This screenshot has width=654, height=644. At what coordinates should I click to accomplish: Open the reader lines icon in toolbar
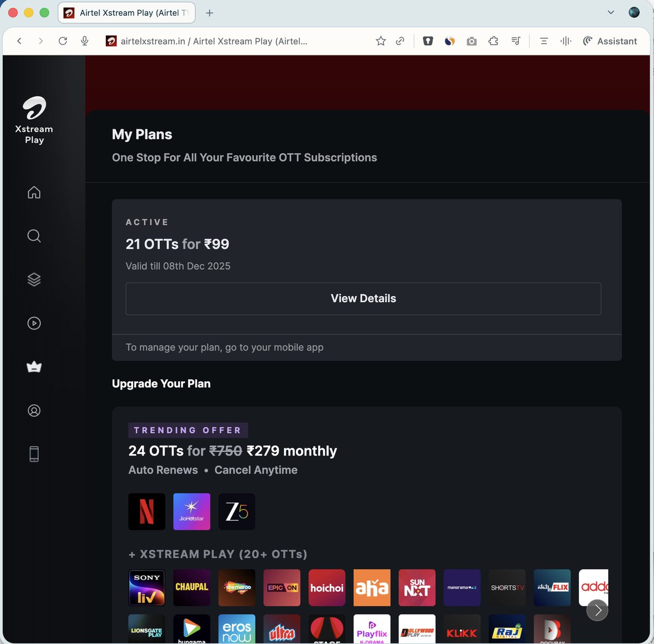click(543, 41)
